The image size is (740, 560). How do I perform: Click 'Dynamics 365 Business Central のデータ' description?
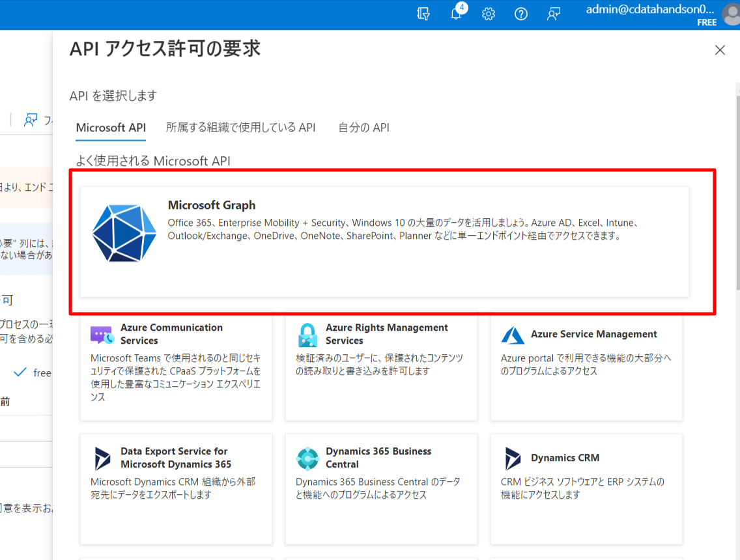click(378, 488)
